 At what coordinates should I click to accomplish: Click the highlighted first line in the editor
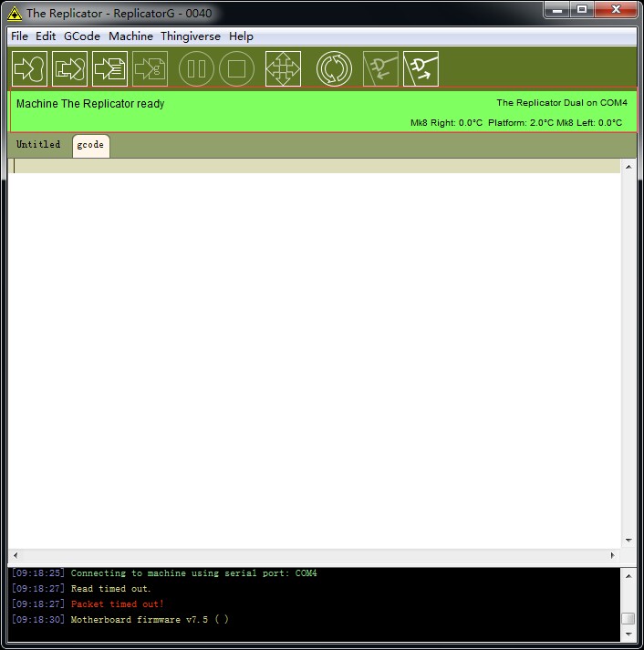coord(315,166)
